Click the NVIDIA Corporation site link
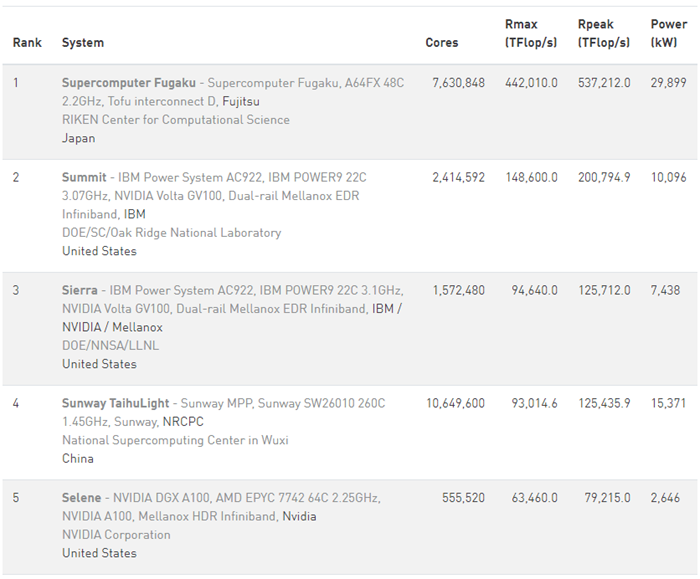700x579 pixels. 116,535
